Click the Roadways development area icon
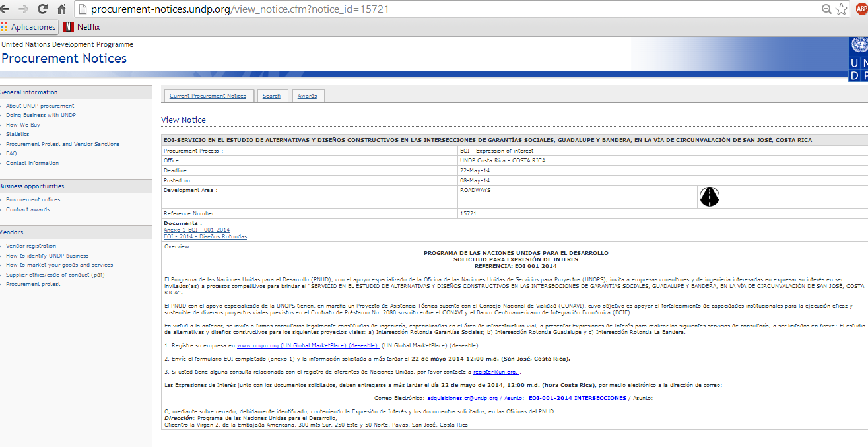868x447 pixels. (x=709, y=196)
